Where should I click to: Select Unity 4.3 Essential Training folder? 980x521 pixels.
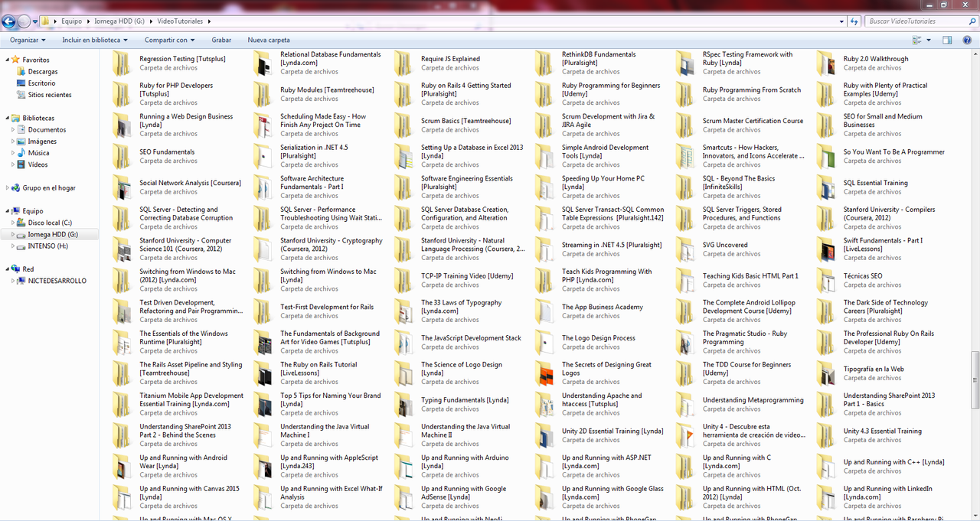click(884, 435)
